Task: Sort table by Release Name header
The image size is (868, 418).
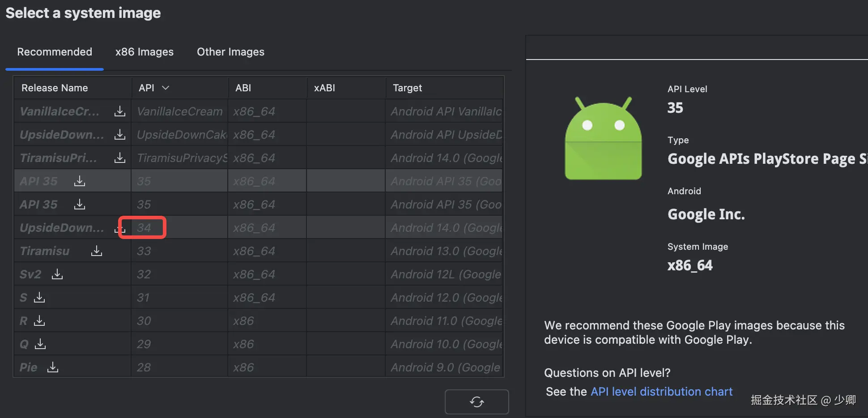Action: coord(55,88)
